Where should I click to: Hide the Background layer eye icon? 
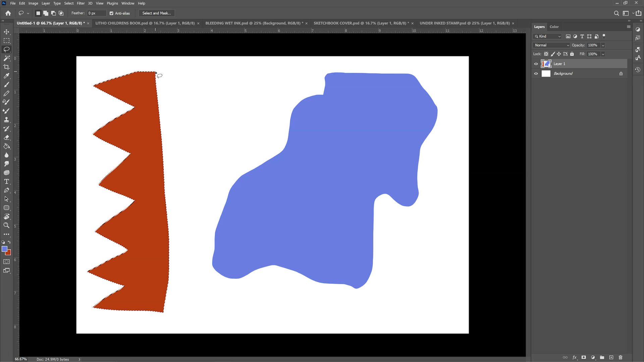point(536,74)
